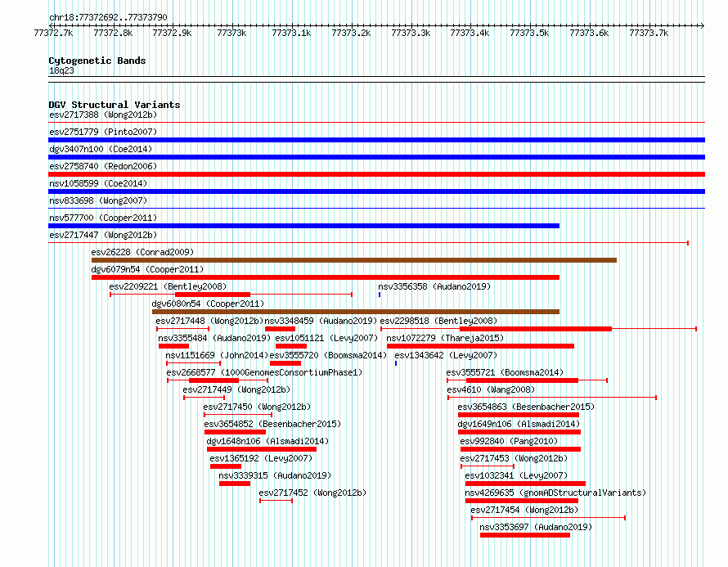Select the nsv577700 (Cooper2011) blue bar
Viewport: 728px width, 567px height.
tap(303, 226)
